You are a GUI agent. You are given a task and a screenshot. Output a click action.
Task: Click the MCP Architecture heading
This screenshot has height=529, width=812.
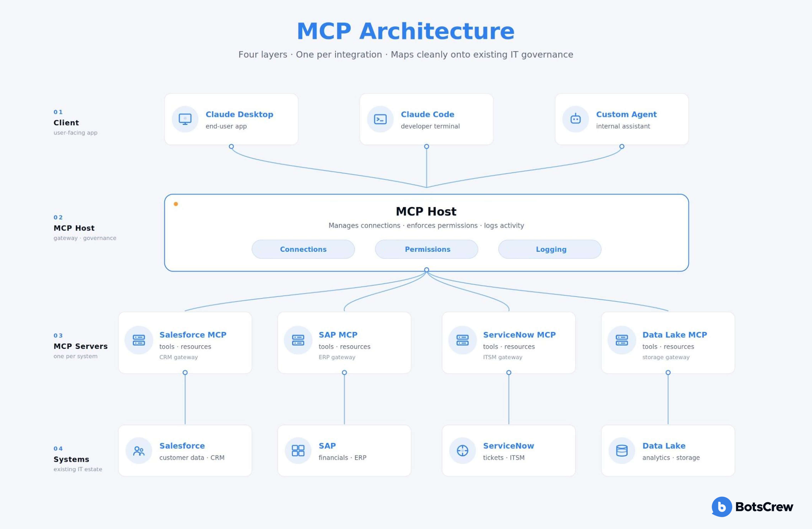[x=406, y=31]
